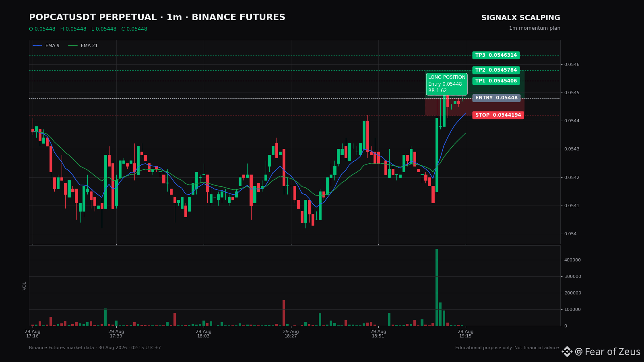Click the 200000 volume axis label

point(572,293)
